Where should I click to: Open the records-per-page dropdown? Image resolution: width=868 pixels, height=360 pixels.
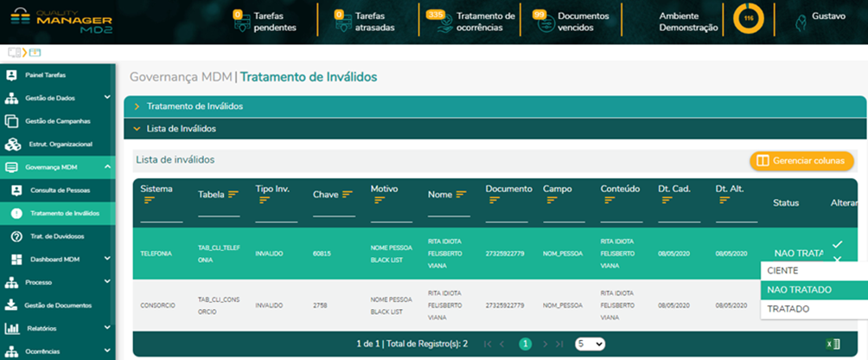[x=590, y=344]
